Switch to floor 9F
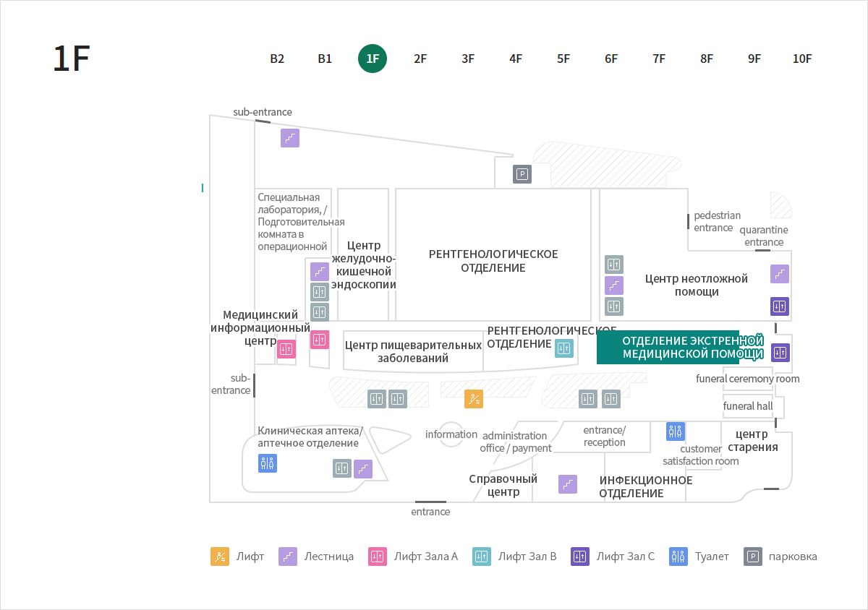 click(754, 59)
